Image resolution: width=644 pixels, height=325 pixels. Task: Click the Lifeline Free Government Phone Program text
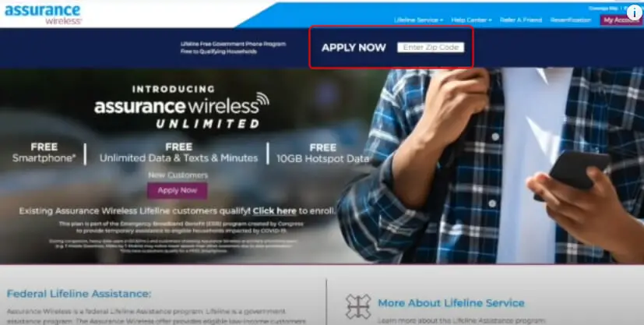(x=233, y=44)
